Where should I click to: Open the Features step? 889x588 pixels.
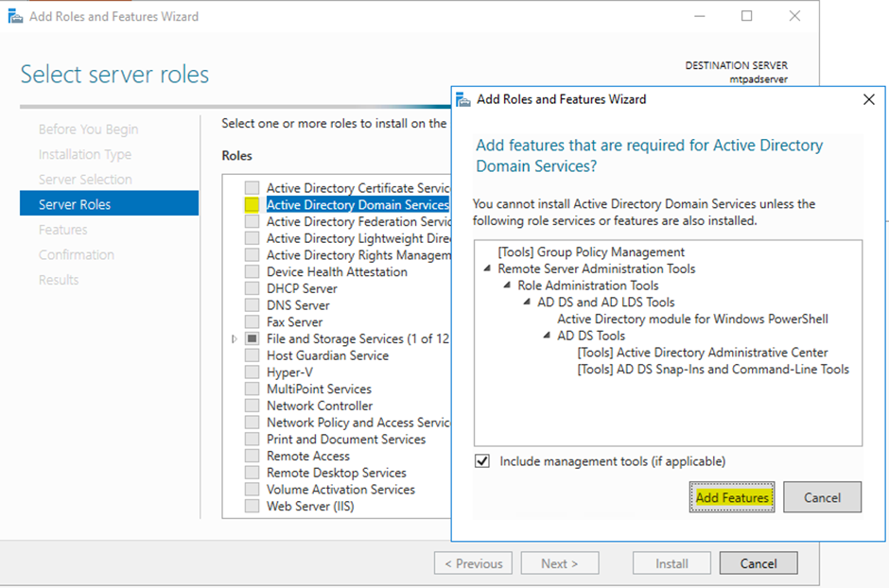point(63,230)
